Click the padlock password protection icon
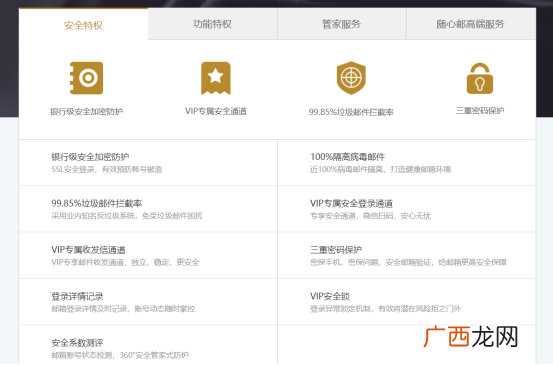The height and width of the screenshot is (365, 553). pos(480,79)
